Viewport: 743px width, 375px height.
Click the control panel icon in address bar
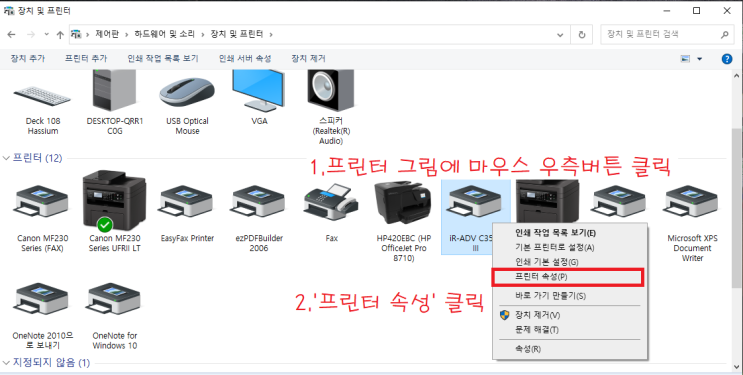(76, 34)
